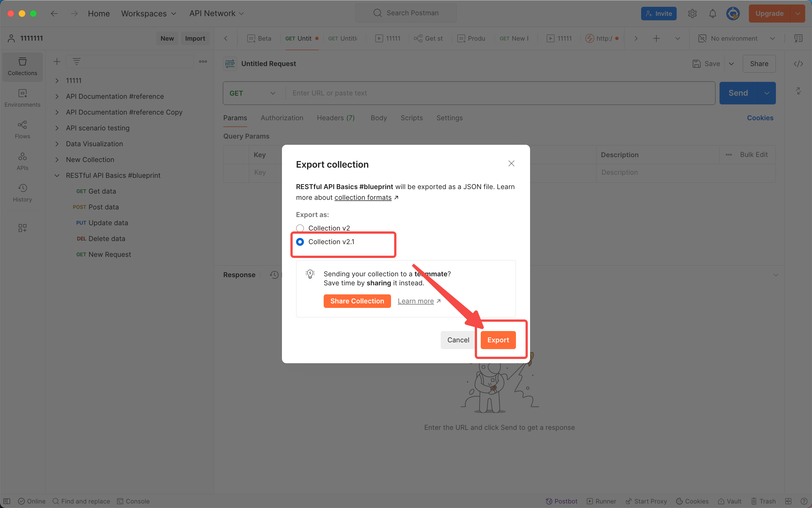Image resolution: width=812 pixels, height=508 pixels.
Task: Open the Runner from status bar
Action: click(601, 501)
